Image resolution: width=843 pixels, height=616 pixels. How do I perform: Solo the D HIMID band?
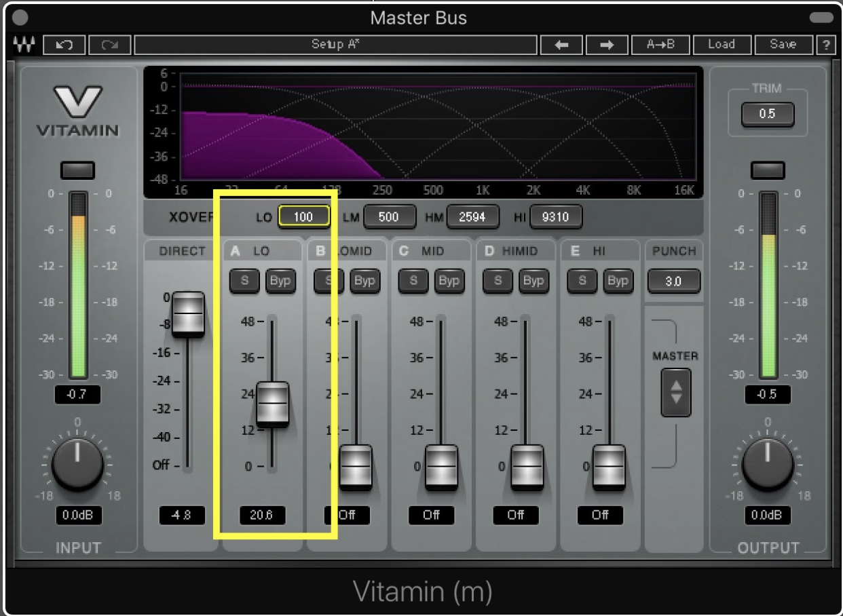point(498,281)
